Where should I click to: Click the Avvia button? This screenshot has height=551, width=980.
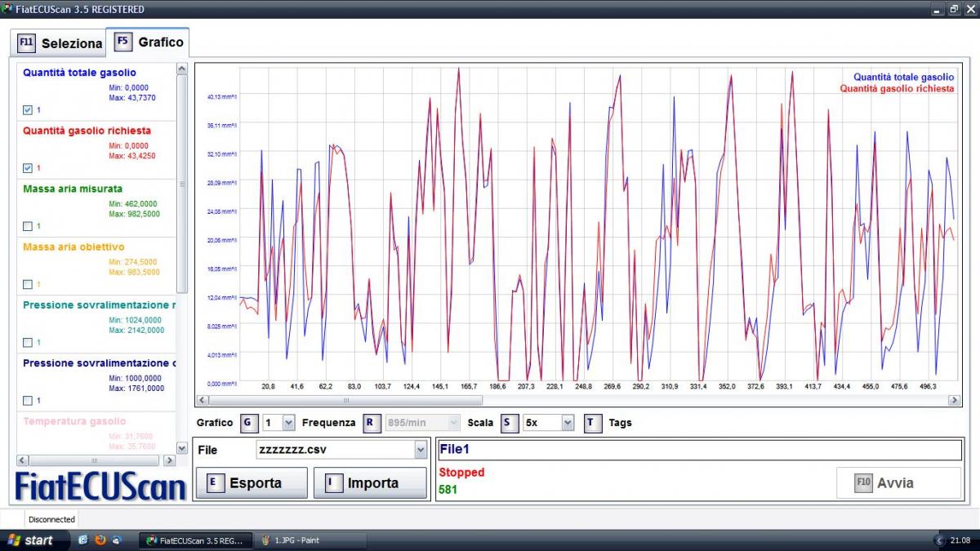click(899, 482)
